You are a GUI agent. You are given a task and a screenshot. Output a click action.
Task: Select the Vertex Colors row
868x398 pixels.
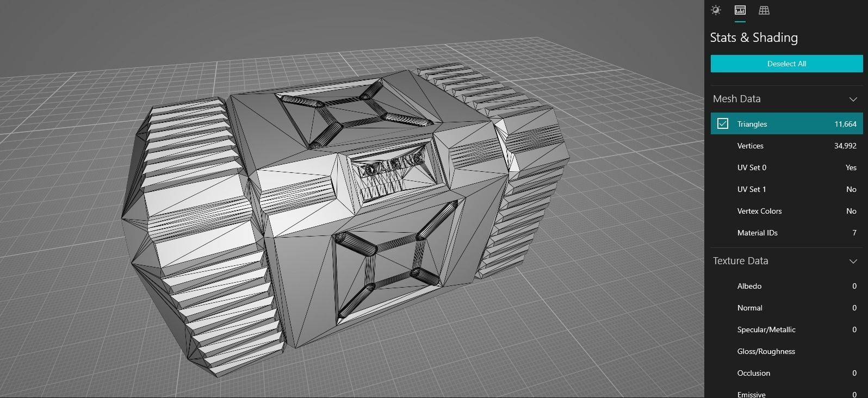click(786, 211)
